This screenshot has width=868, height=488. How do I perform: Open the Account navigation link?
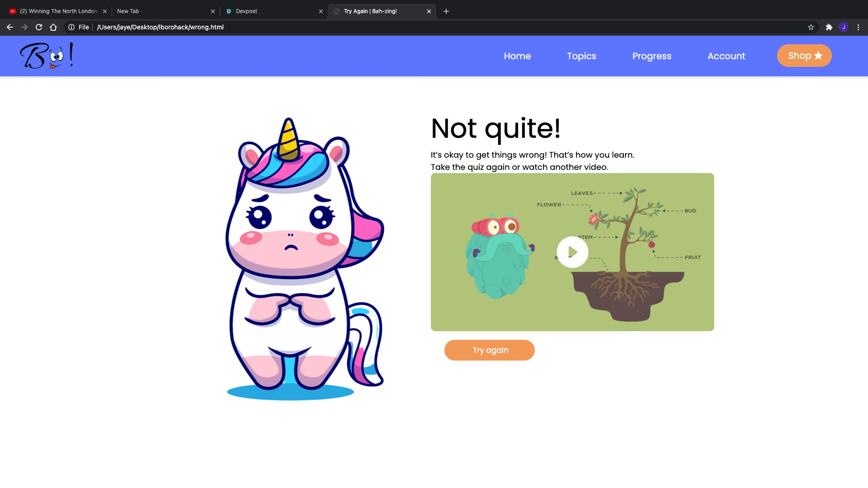pyautogui.click(x=726, y=56)
